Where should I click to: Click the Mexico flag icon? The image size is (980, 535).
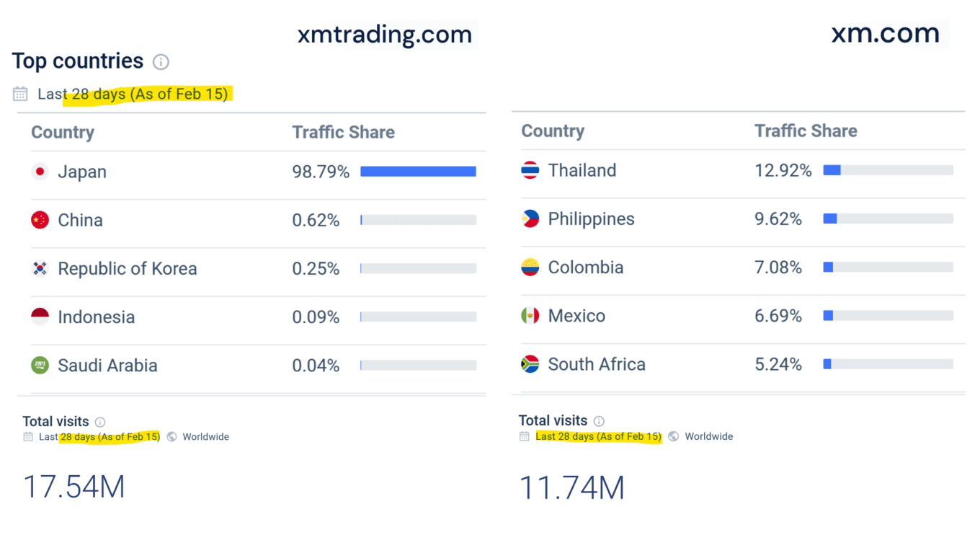tap(530, 316)
